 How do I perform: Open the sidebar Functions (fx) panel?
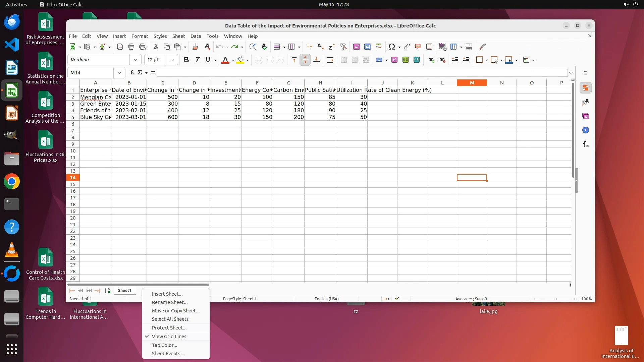[586, 144]
